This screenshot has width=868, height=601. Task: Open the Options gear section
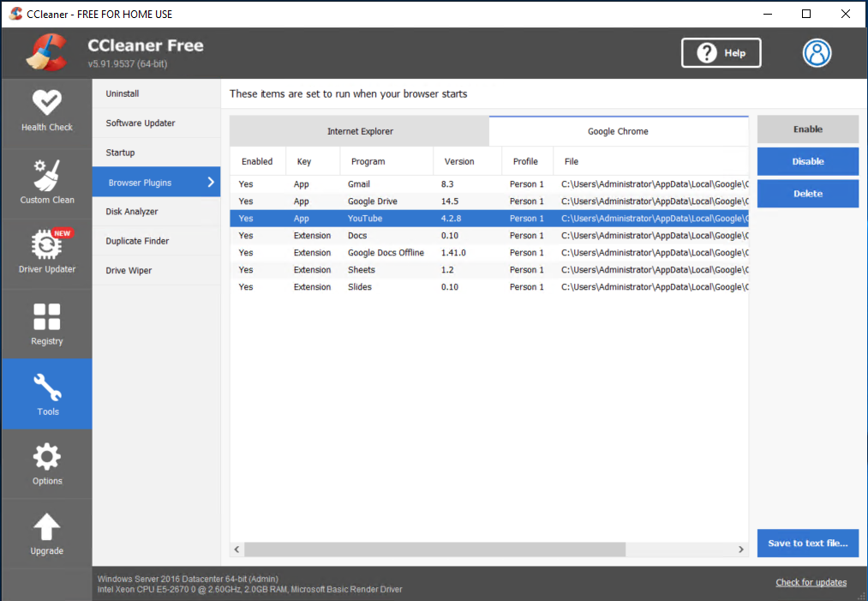click(47, 464)
